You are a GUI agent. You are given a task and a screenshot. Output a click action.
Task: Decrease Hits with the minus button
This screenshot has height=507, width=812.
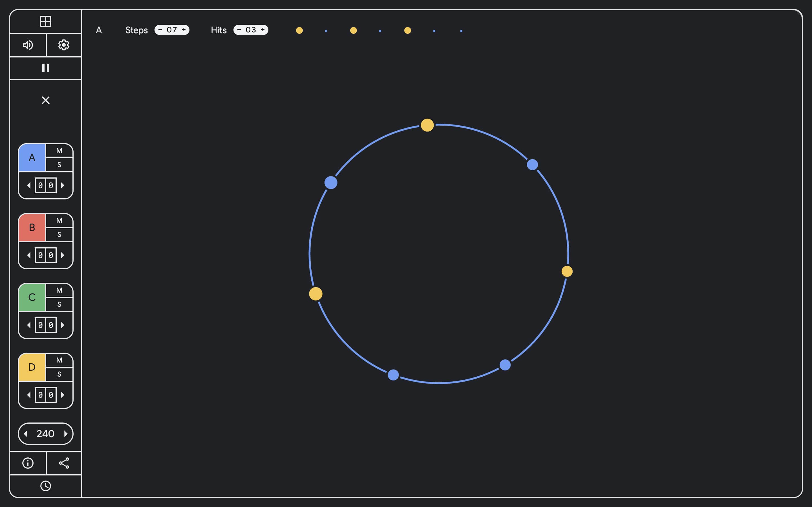(239, 30)
